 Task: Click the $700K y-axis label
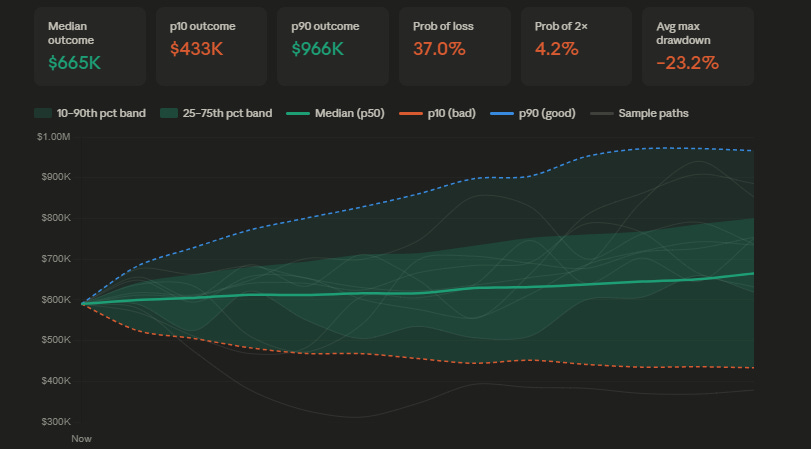point(56,259)
